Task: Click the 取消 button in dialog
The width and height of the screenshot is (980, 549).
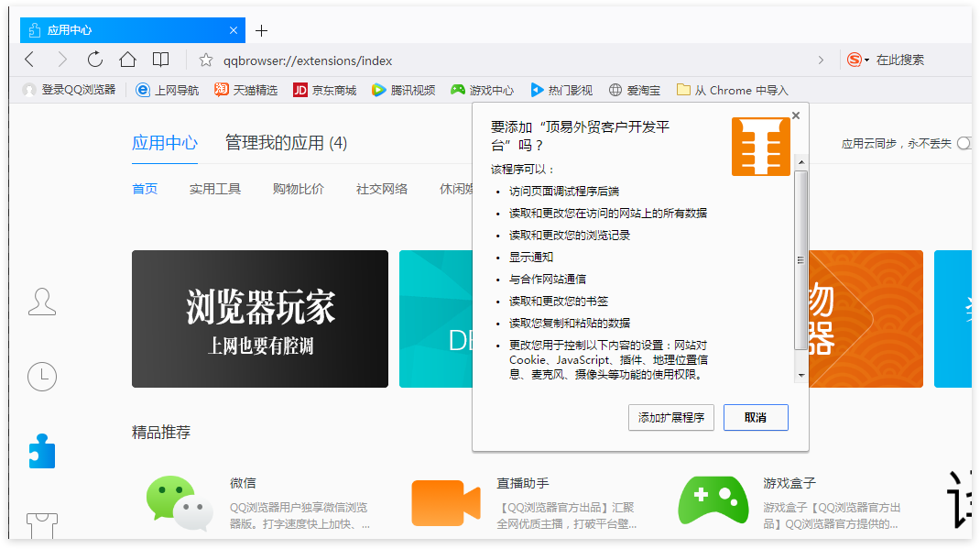Action: 756,418
